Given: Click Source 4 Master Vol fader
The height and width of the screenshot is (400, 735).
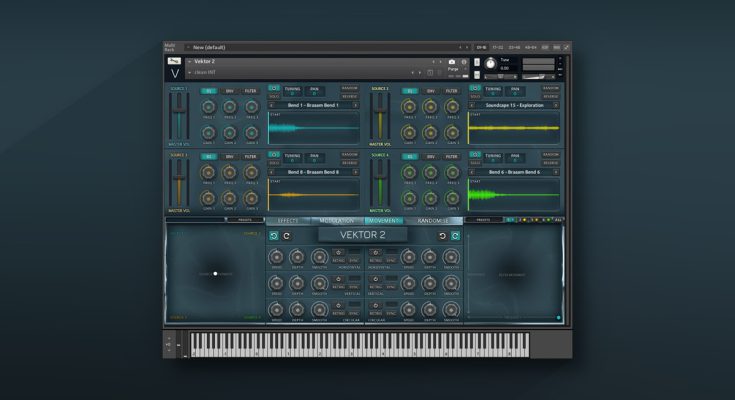Looking at the screenshot, I should pos(380,177).
